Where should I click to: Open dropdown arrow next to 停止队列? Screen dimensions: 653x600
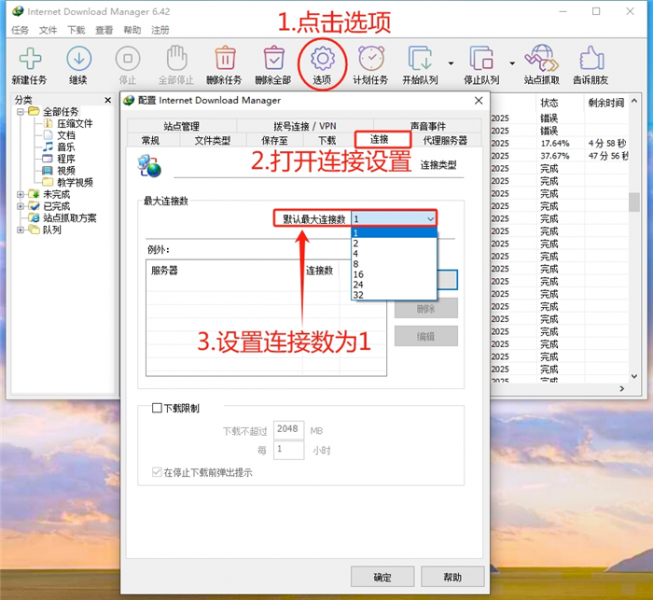[512, 63]
